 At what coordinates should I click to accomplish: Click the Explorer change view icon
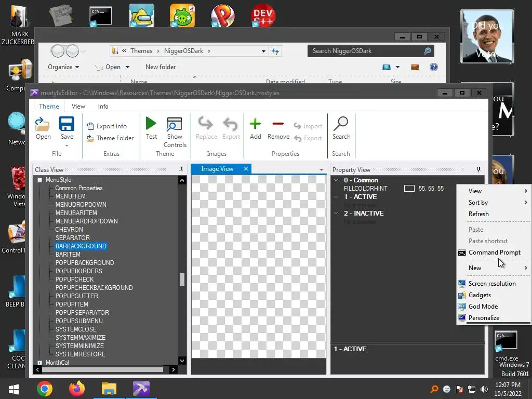coord(387,67)
